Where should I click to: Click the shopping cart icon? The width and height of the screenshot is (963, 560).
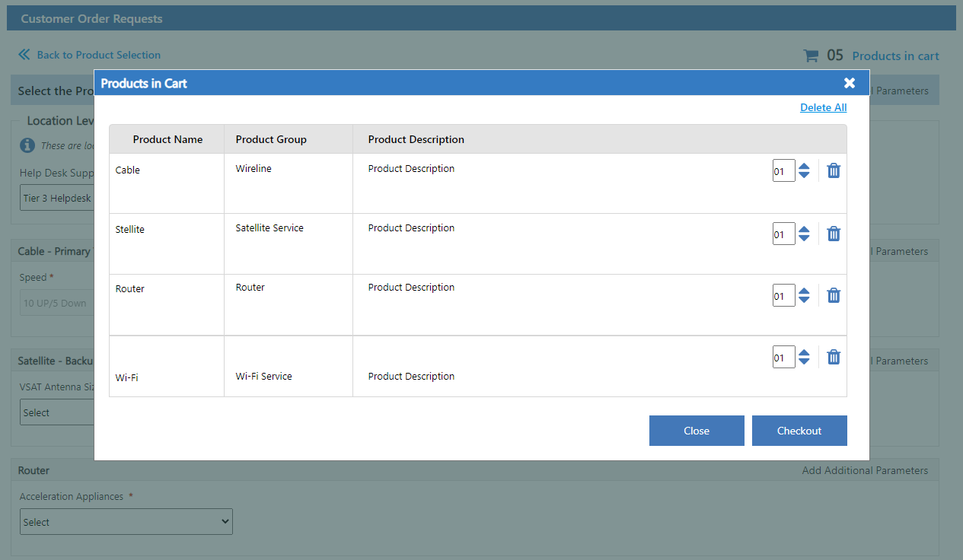click(x=811, y=56)
